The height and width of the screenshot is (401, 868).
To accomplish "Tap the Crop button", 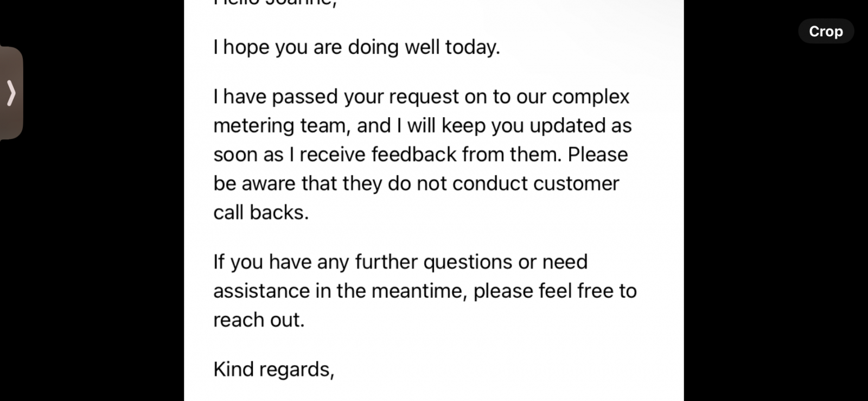I will click(x=826, y=31).
